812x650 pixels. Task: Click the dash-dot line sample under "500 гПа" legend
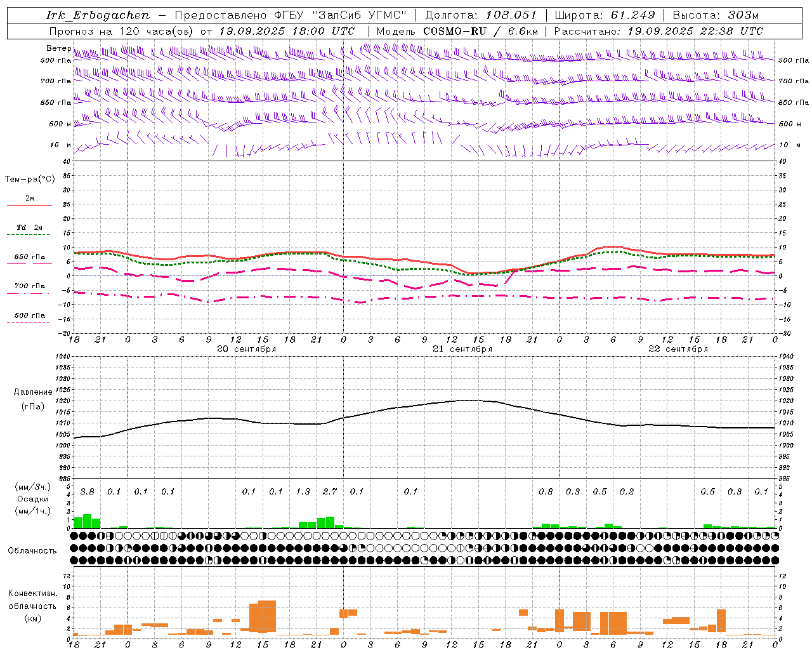pyautogui.click(x=28, y=323)
